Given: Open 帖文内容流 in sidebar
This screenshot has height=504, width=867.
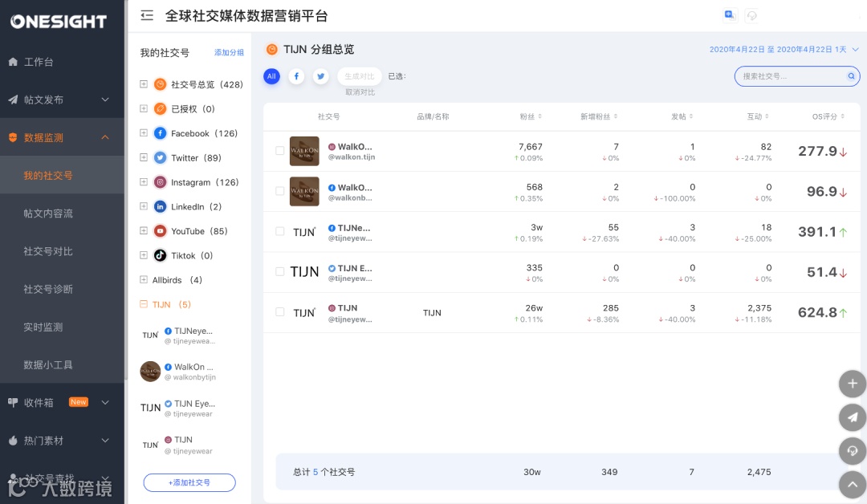Looking at the screenshot, I should [62, 213].
